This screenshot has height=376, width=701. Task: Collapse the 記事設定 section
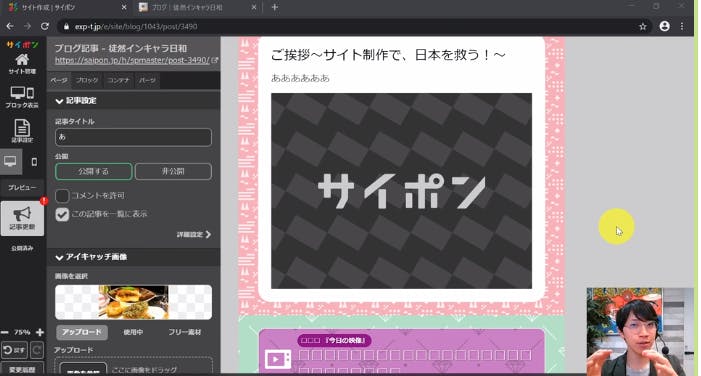[x=133, y=101]
